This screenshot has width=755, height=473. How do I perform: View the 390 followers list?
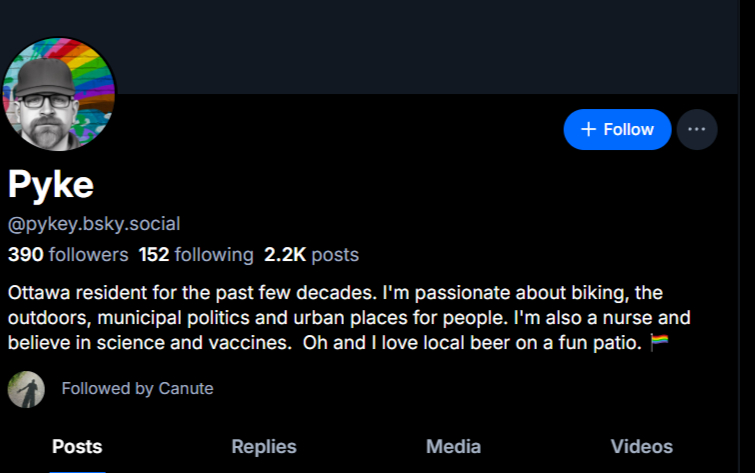click(68, 255)
